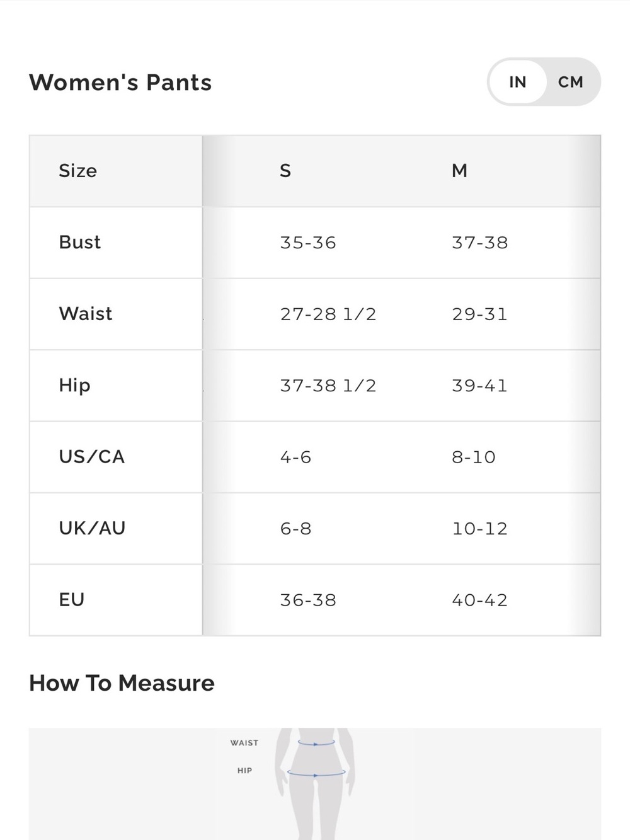Switch units to CM
Screen dimensions: 630x840
pyautogui.click(x=570, y=82)
